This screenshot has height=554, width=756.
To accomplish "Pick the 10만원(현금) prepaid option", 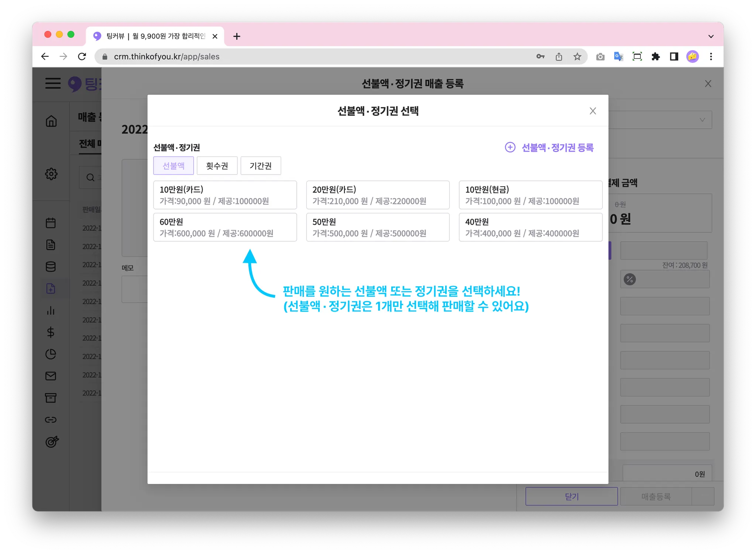I will (530, 195).
